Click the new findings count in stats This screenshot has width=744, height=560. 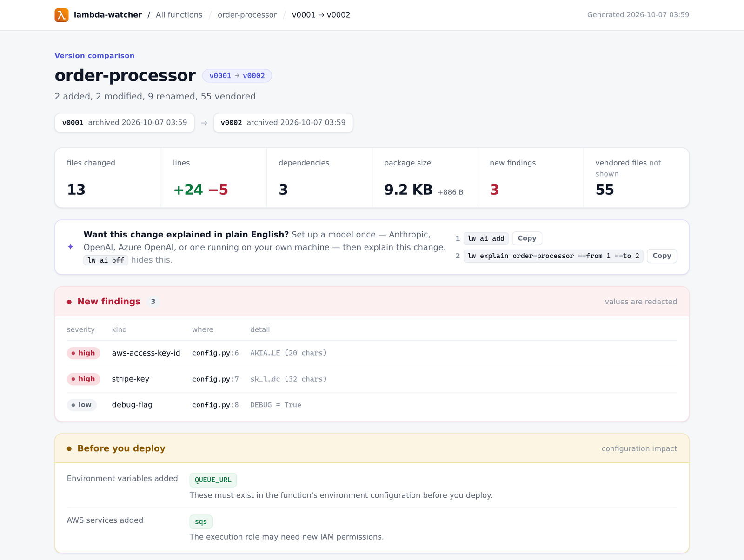tap(494, 190)
